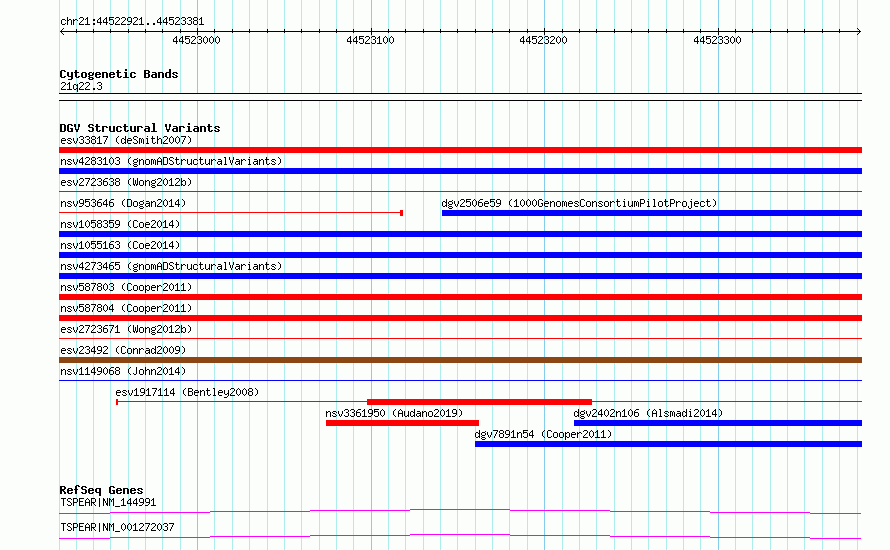This screenshot has width=890, height=550.
Task: Click the nsv1055163 (Coe2014) label
Action: tap(120, 245)
